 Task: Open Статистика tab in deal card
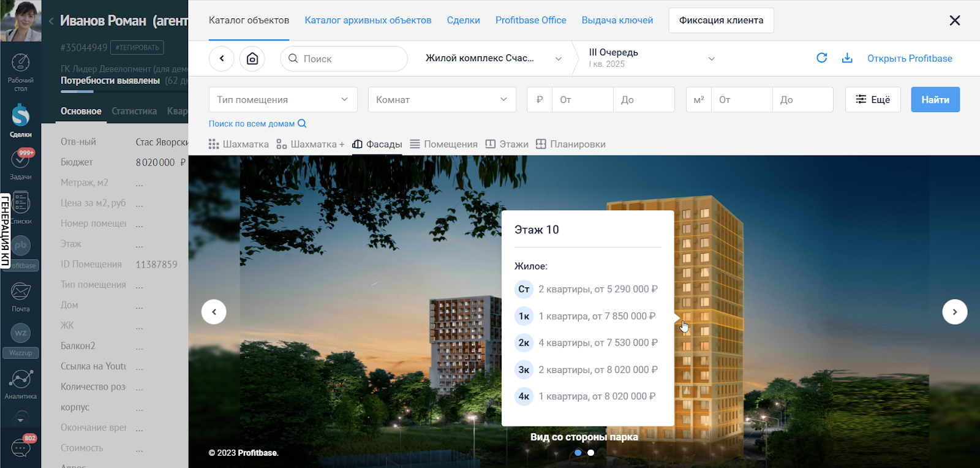point(134,111)
